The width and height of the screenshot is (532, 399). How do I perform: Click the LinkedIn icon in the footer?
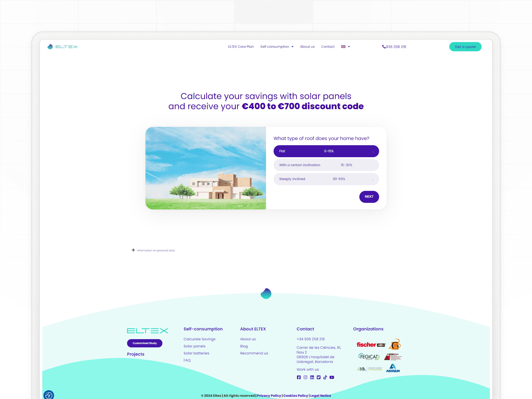pos(312,378)
